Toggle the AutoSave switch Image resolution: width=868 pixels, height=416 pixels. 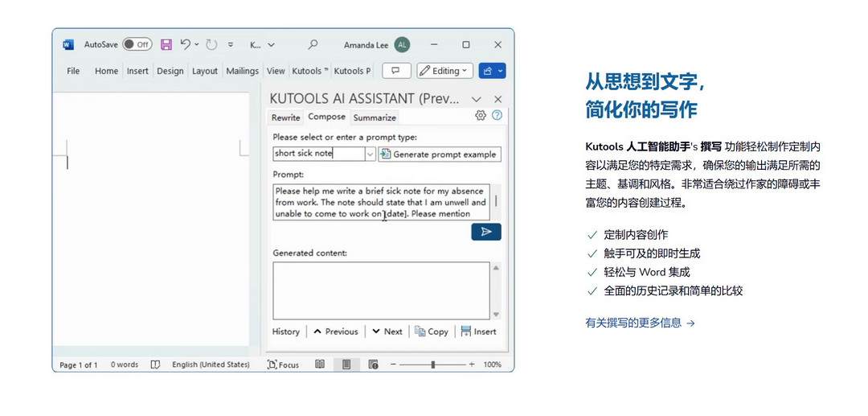(137, 45)
